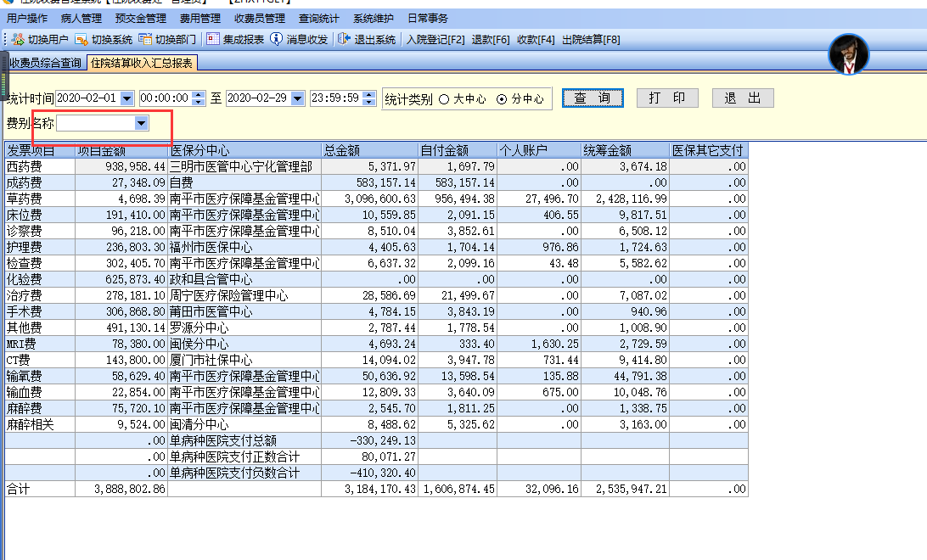Click the 福州市医保中心 cell

244,248
